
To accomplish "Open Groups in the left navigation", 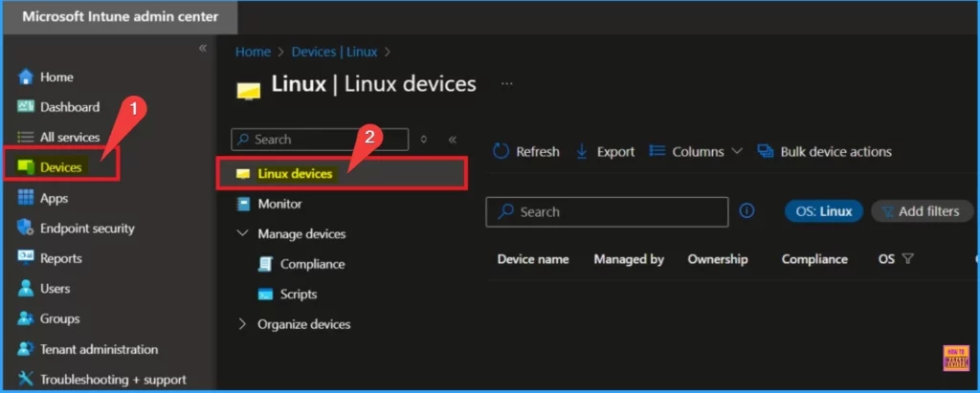I will 60,318.
